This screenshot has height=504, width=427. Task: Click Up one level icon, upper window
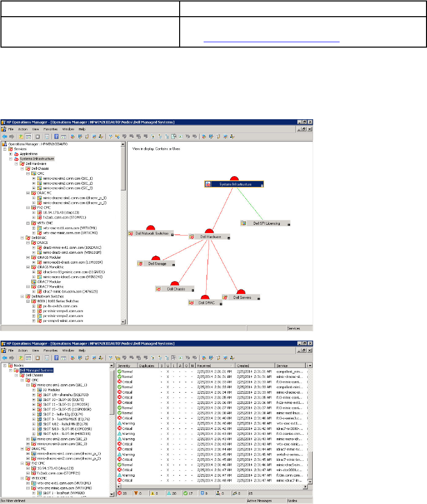coord(21,136)
